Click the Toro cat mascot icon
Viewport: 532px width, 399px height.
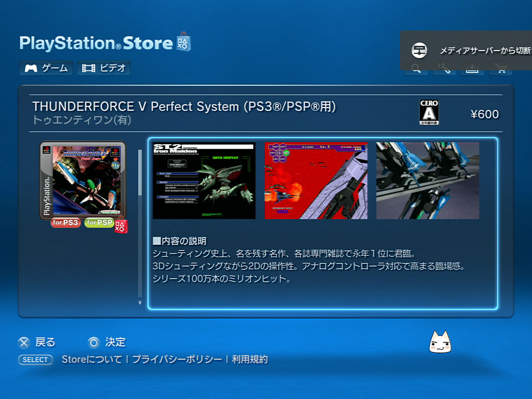(440, 342)
